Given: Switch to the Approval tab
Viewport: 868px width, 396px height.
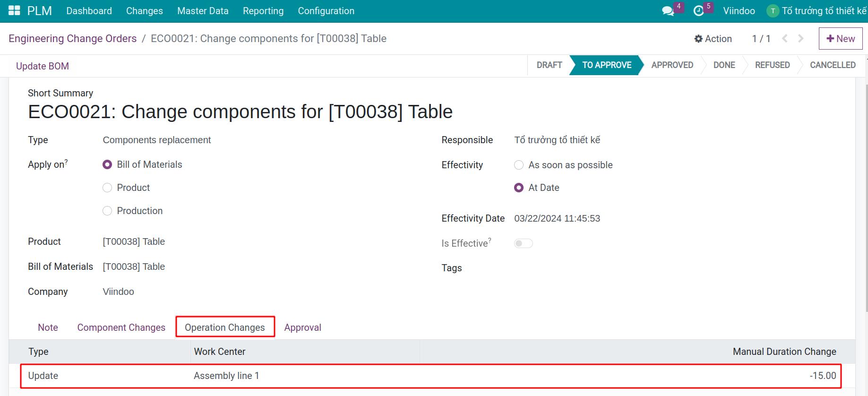Looking at the screenshot, I should point(303,327).
